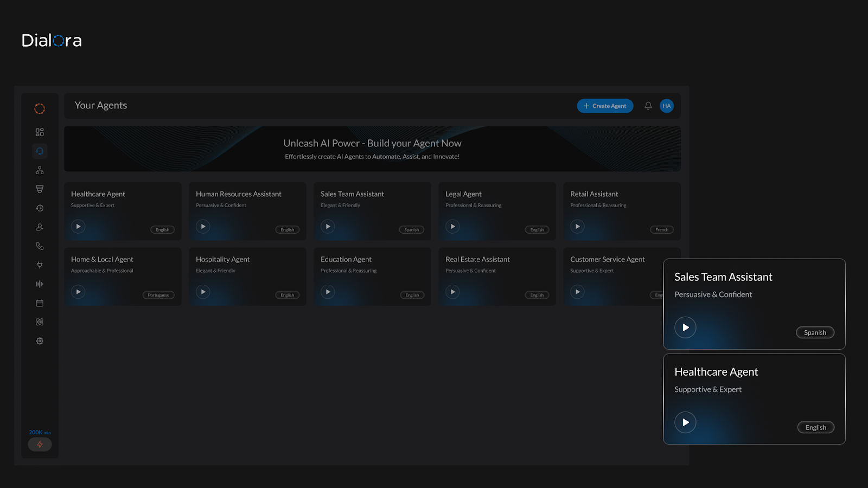
Task: Play the Sales Team Assistant sample
Action: (327, 226)
